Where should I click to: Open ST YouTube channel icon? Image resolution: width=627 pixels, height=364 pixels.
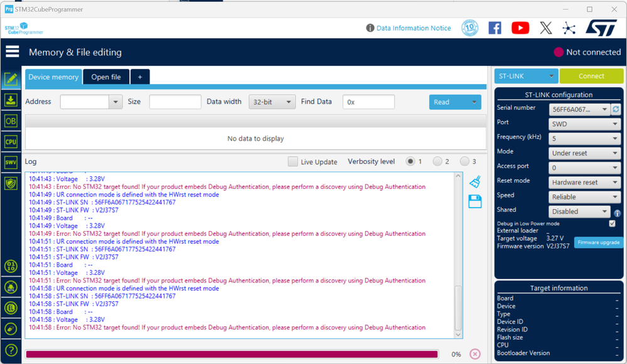[520, 28]
